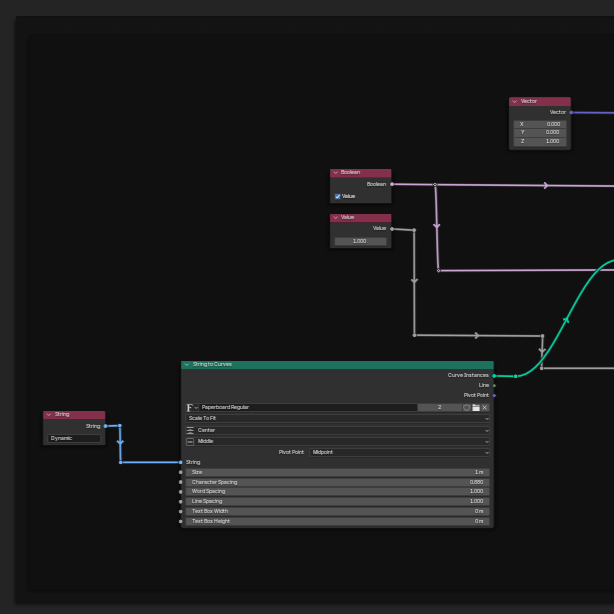Click the Text Box Height input socket
Screen dimensions: 614x614
pyautogui.click(x=181, y=522)
